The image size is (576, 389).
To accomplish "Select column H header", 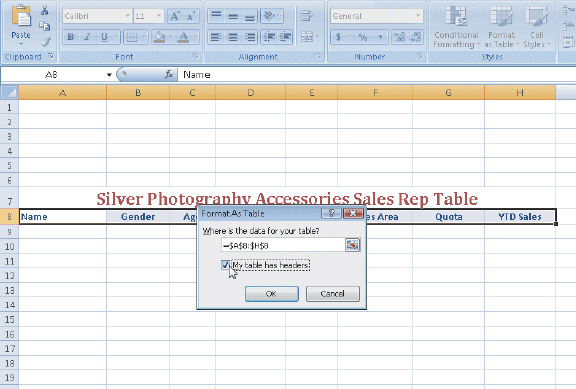I will (520, 93).
